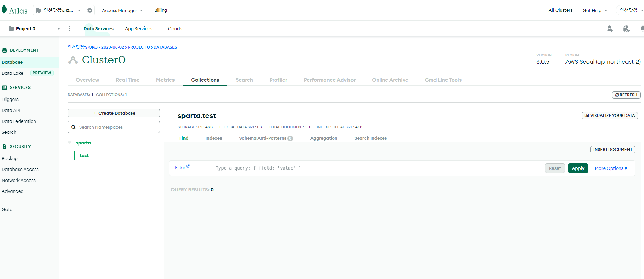
Task: Open the Metrics tab
Action: [x=165, y=80]
